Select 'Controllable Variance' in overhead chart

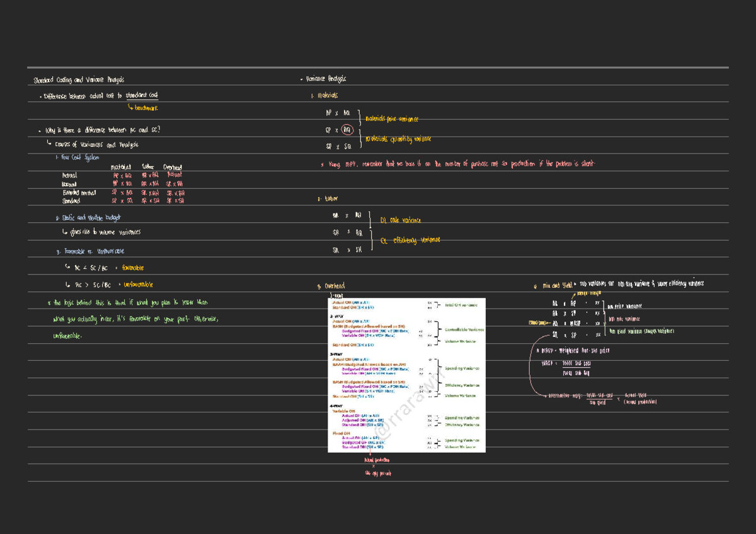[x=464, y=329]
